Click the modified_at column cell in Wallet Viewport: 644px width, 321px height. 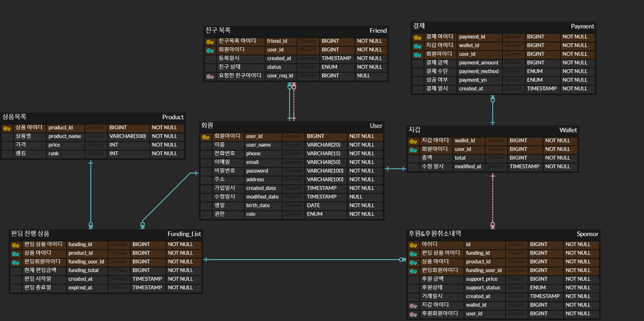click(x=469, y=167)
